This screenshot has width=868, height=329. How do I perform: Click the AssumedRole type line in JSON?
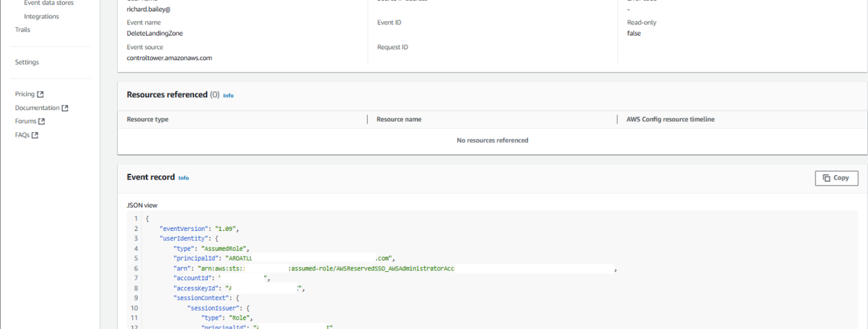click(x=212, y=248)
